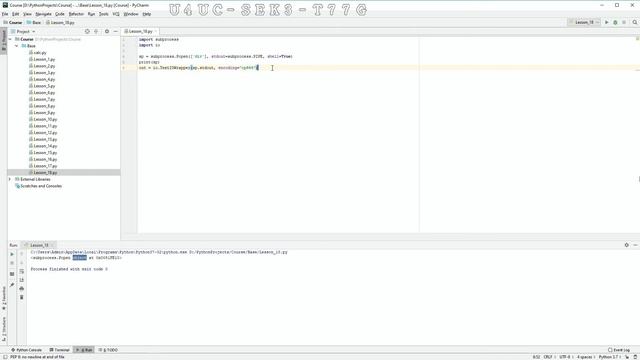
Task: Click Course breadcrumb in navigation bar
Action: coord(13,22)
